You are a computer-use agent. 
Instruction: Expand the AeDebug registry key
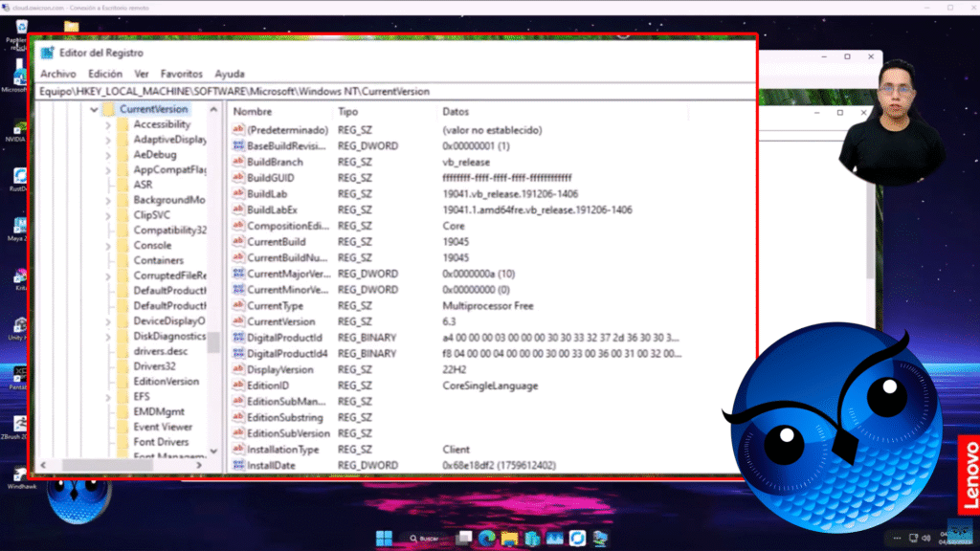click(108, 155)
